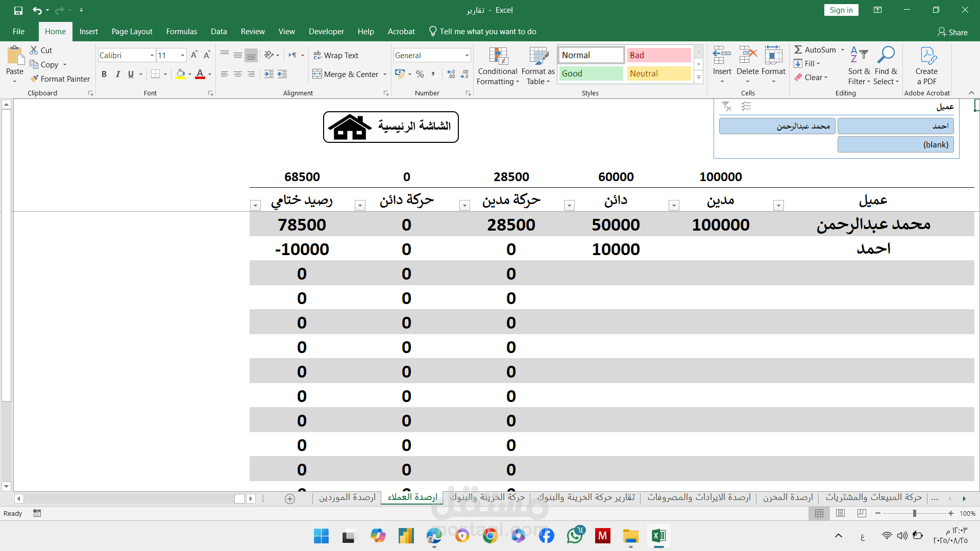Expand the font name Calibri dropdown
This screenshot has width=980, height=551.
click(x=152, y=55)
